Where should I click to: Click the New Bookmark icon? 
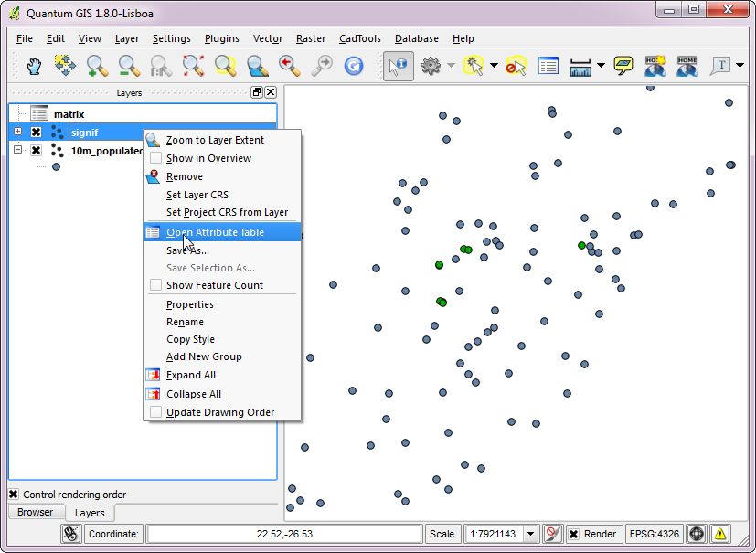(x=655, y=66)
